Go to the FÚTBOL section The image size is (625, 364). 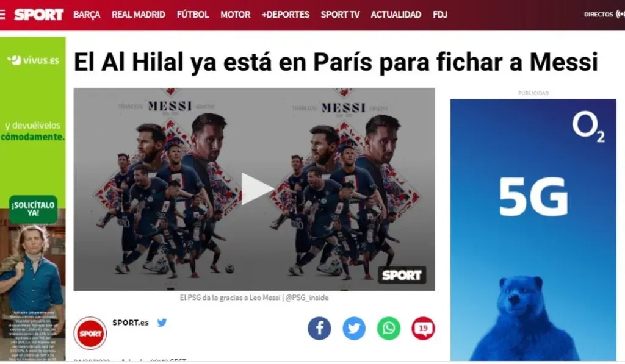click(x=193, y=15)
